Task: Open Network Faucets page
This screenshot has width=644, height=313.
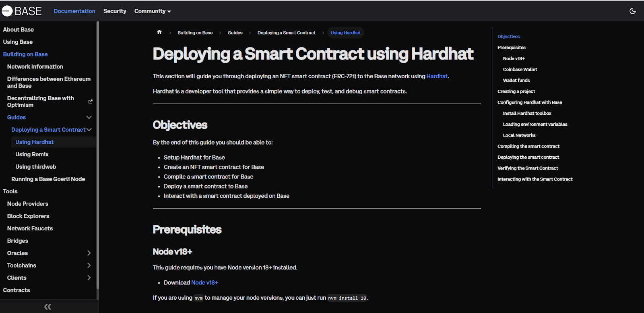Action: tap(30, 228)
